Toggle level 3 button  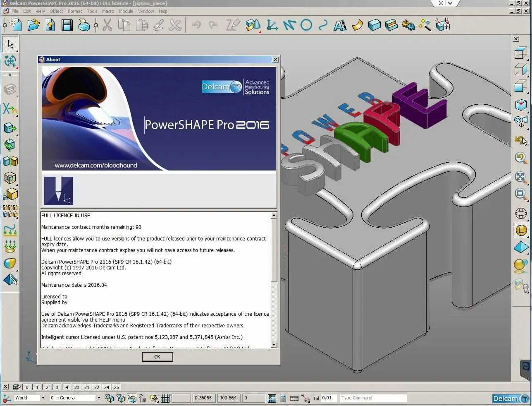click(x=57, y=387)
